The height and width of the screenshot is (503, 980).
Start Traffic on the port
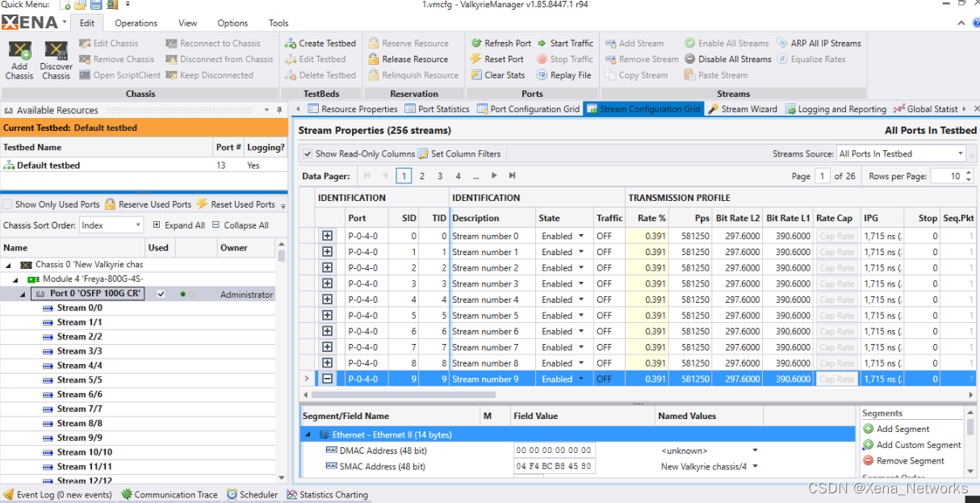tap(565, 44)
